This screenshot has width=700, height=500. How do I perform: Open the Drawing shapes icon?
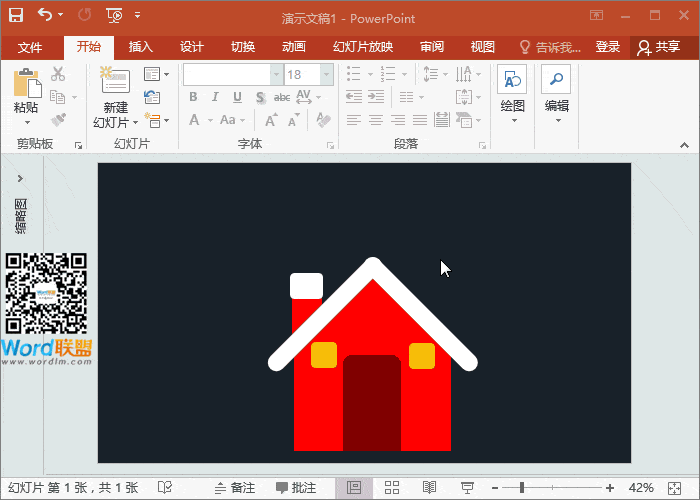[x=512, y=82]
